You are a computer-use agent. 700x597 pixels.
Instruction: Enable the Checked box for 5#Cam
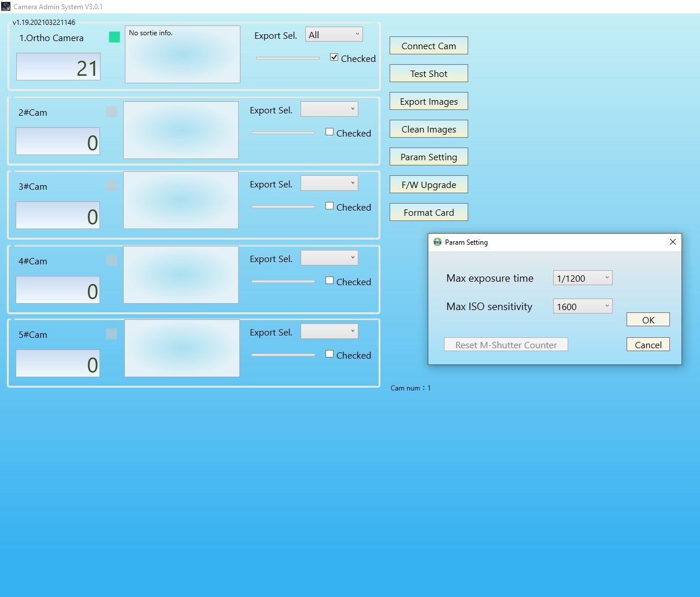point(329,354)
